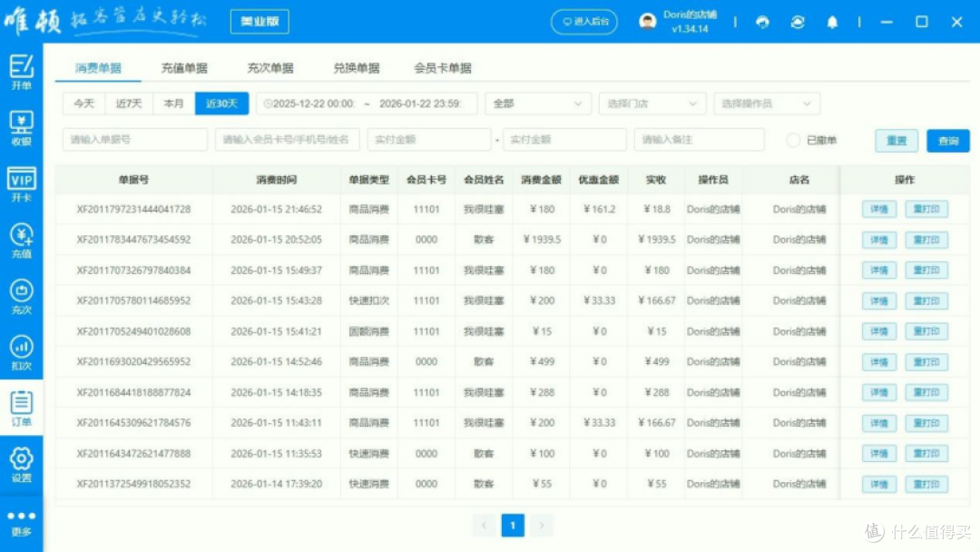980x552 pixels.
Task: Open the 设置 settings gear in sidebar
Action: click(21, 465)
